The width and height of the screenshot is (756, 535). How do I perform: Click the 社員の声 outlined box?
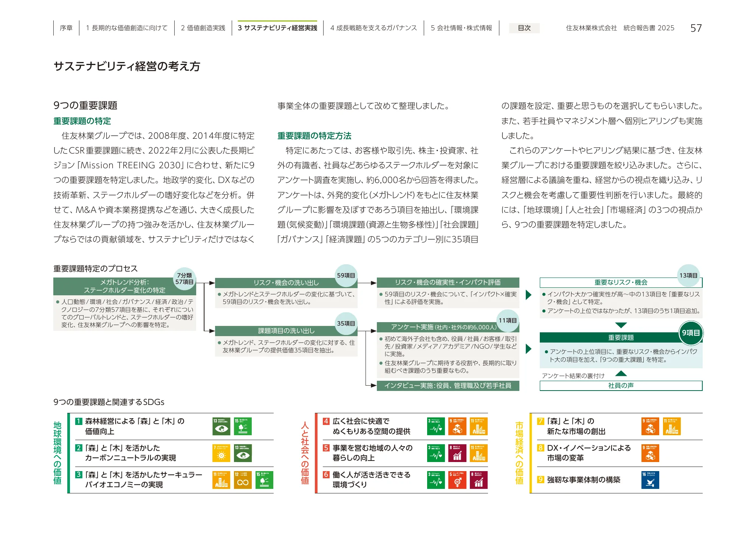pos(621,386)
